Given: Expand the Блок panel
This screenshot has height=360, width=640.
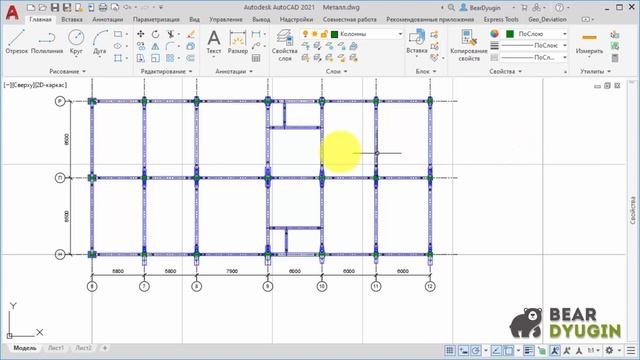Looking at the screenshot, I should click(x=426, y=71).
